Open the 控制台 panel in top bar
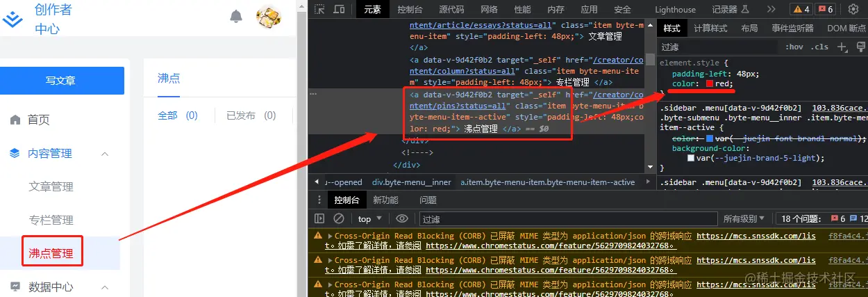Viewport: 868px width, 297px height. point(410,9)
